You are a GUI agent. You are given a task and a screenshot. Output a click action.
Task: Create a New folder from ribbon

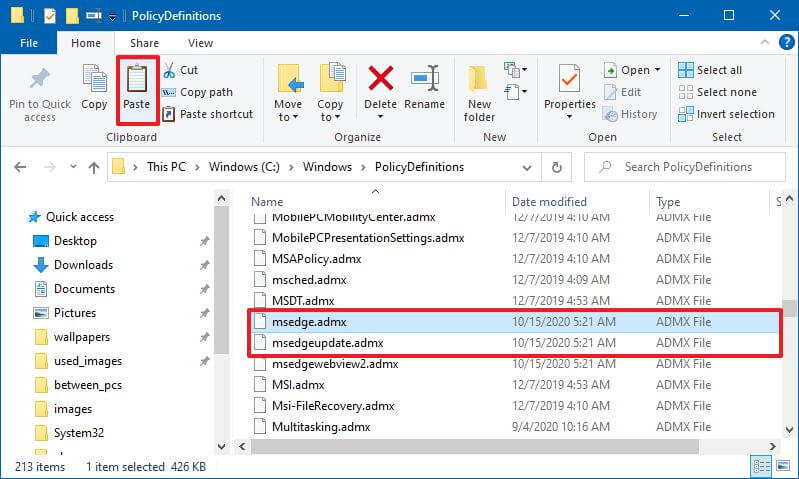point(479,88)
